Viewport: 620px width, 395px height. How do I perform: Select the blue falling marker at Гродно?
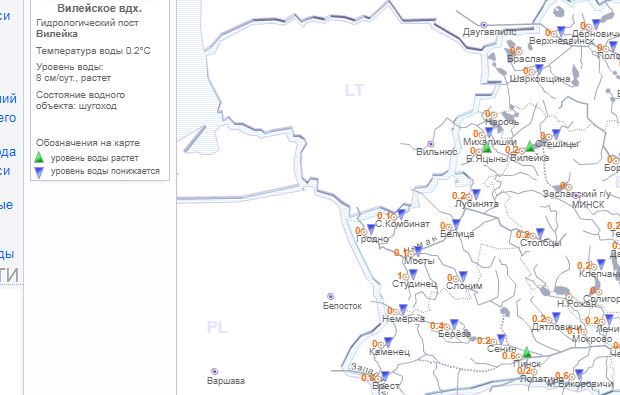click(371, 229)
